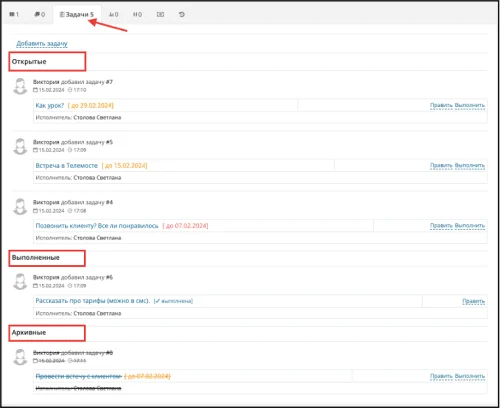Image resolution: width=500 pixels, height=408 pixels.
Task: Click Выполнить for archived Провести встречу task
Action: [x=470, y=376]
